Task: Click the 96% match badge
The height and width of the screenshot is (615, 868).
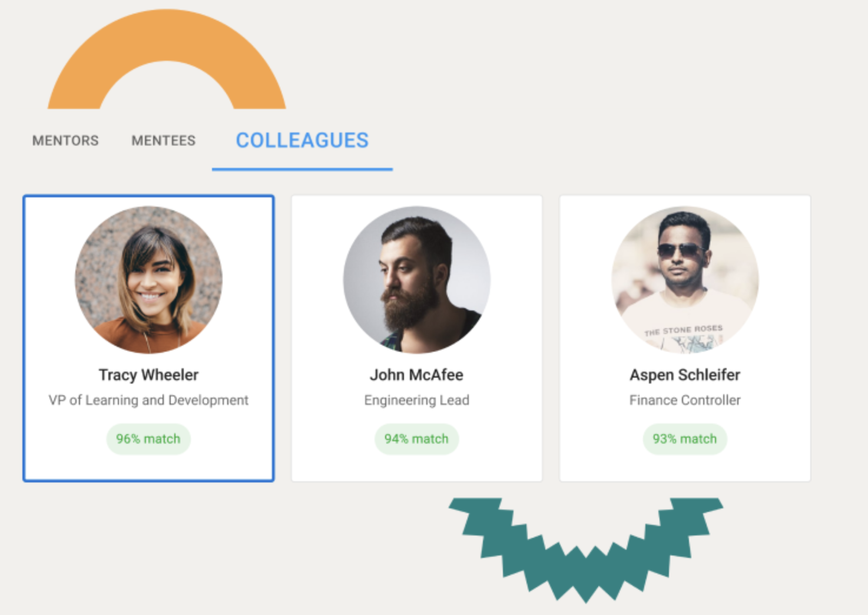Action: [x=148, y=439]
